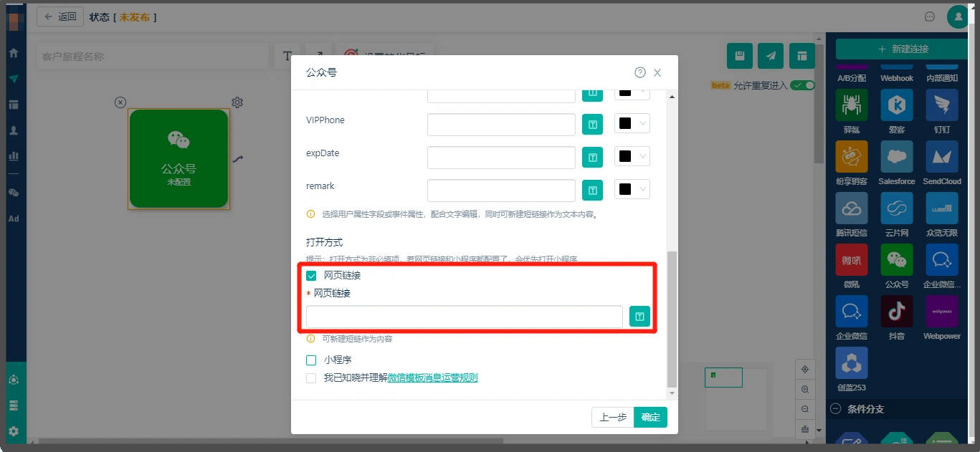Click into the remark input field

coord(501,191)
